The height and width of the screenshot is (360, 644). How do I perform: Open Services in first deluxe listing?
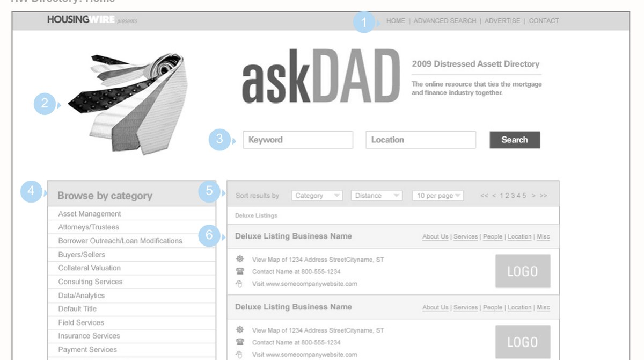click(465, 237)
